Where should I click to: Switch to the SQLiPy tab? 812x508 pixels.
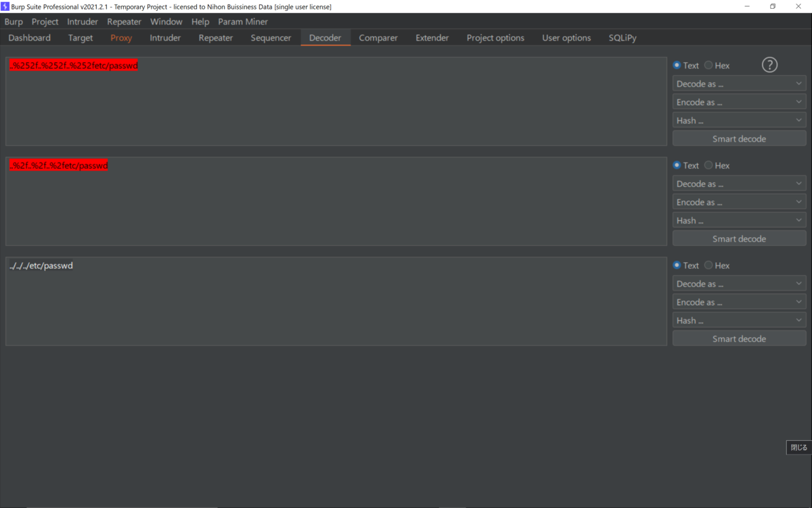623,38
